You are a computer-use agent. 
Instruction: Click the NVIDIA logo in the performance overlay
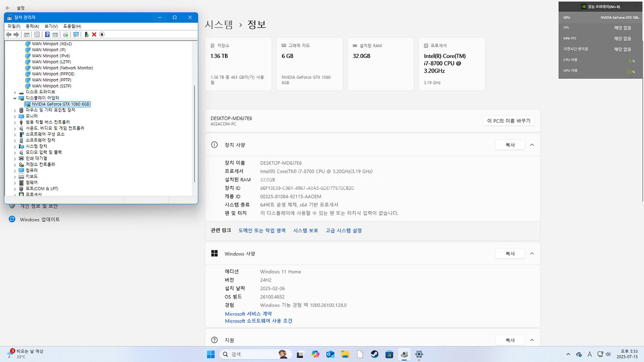[x=584, y=7]
